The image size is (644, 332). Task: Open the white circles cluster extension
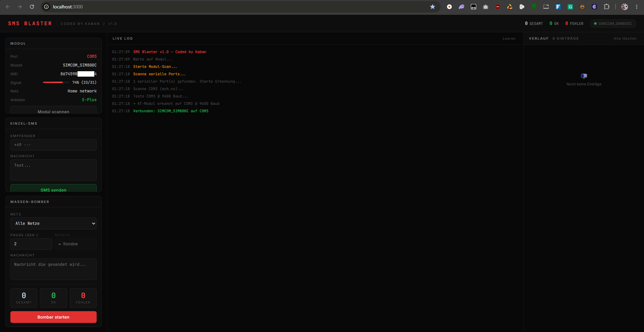[522, 7]
